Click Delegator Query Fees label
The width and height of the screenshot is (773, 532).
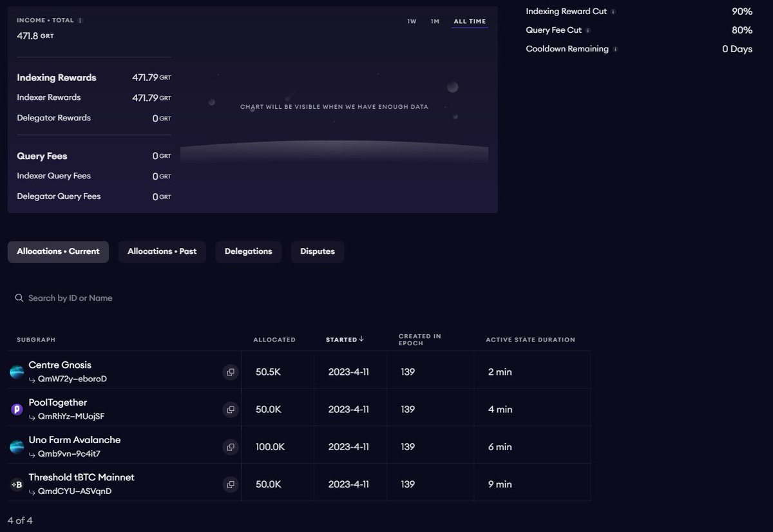pyautogui.click(x=59, y=196)
